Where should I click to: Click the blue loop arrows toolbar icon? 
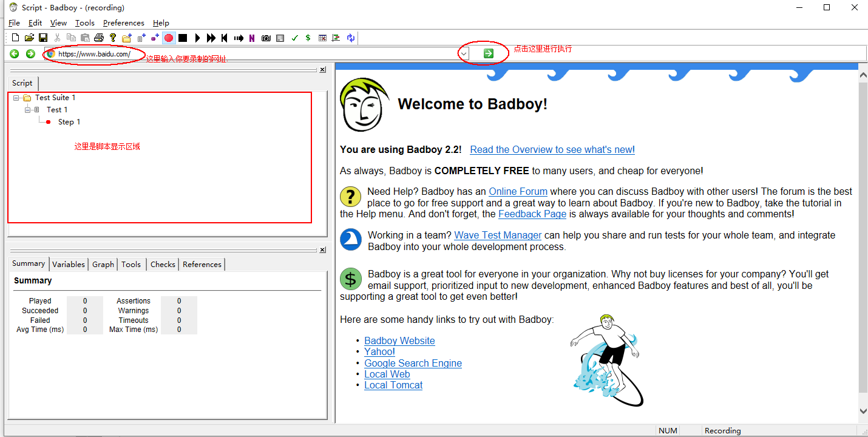351,38
